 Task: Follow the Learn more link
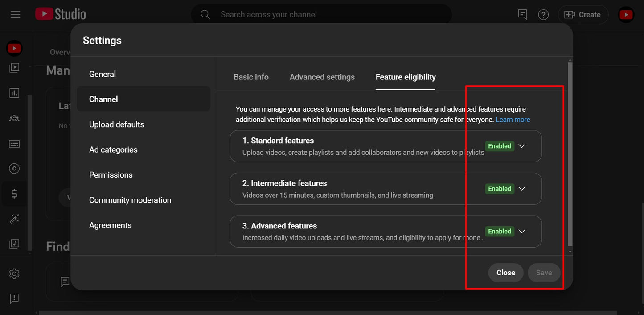click(x=513, y=120)
